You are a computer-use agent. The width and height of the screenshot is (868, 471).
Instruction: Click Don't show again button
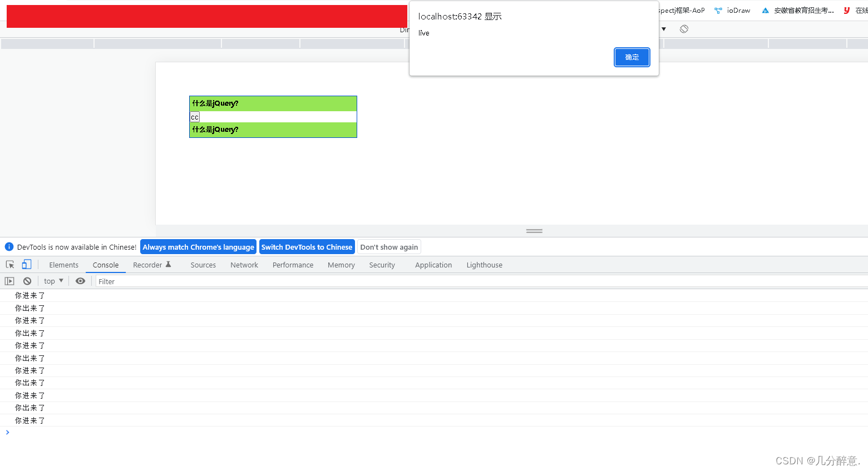click(x=389, y=247)
